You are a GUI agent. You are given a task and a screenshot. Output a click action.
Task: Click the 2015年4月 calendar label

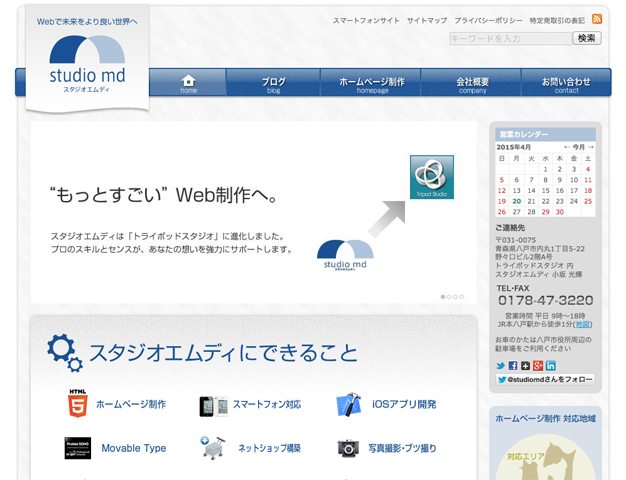[513, 147]
